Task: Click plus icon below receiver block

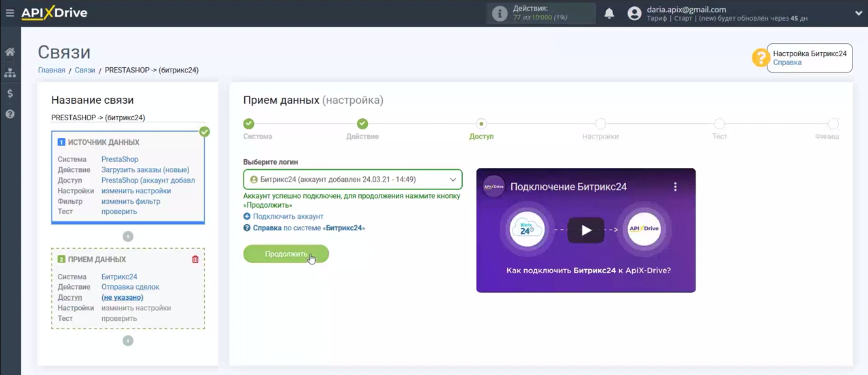Action: (128, 340)
